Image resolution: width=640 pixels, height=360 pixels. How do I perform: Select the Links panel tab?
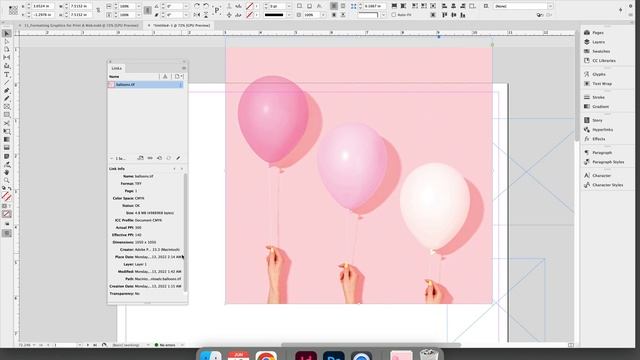117,68
